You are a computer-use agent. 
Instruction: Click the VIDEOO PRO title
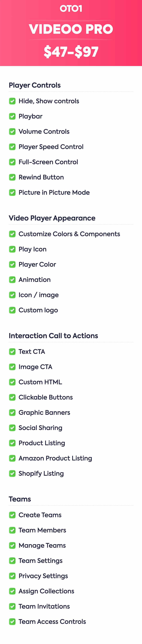pos(71,29)
